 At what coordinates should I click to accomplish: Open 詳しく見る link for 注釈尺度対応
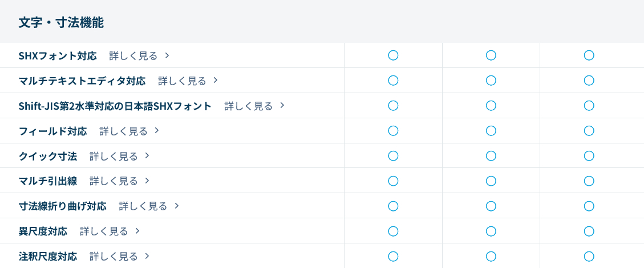pos(114,257)
